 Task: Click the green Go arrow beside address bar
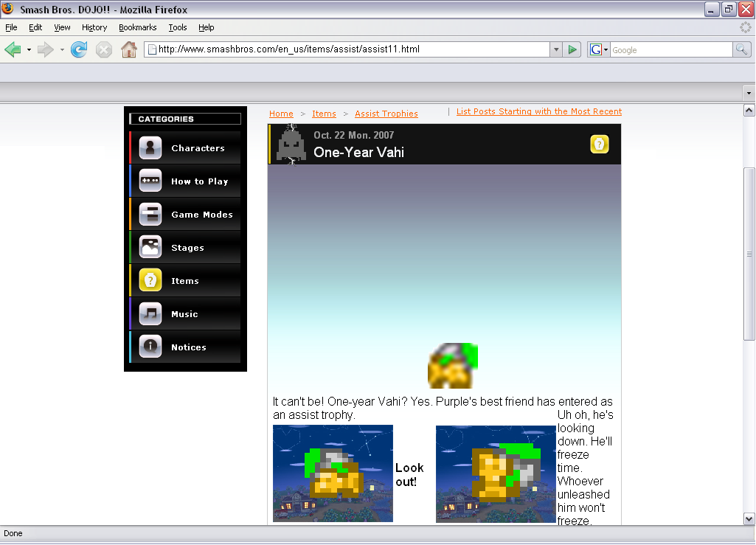(x=572, y=49)
